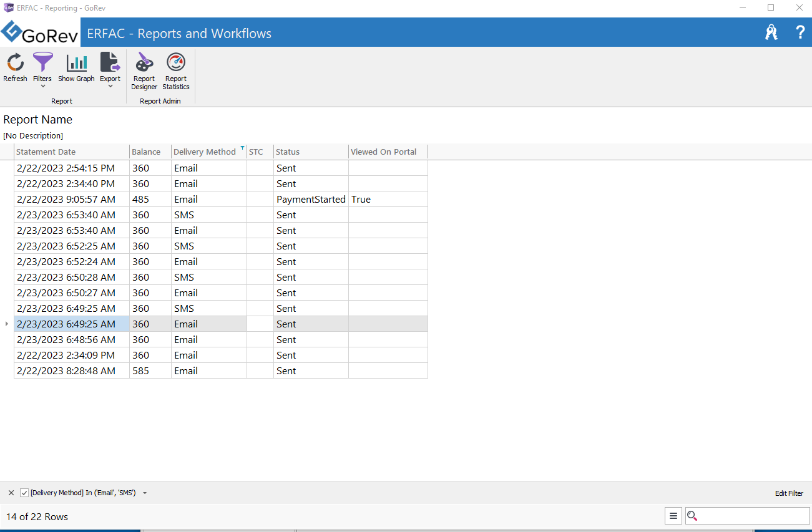Image resolution: width=812 pixels, height=532 pixels.
Task: Select the PaymentStarted status cell
Action: click(311, 200)
